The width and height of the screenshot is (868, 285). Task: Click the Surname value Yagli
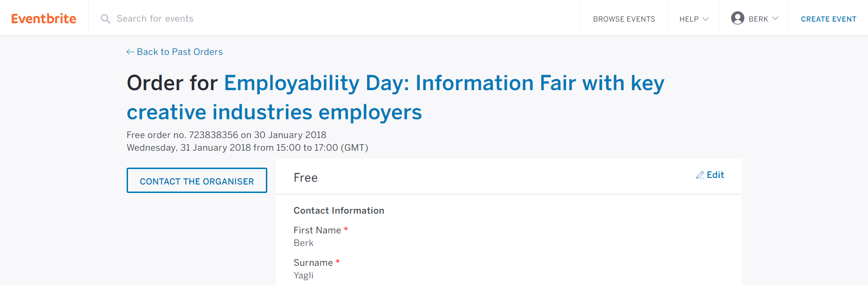point(303,276)
